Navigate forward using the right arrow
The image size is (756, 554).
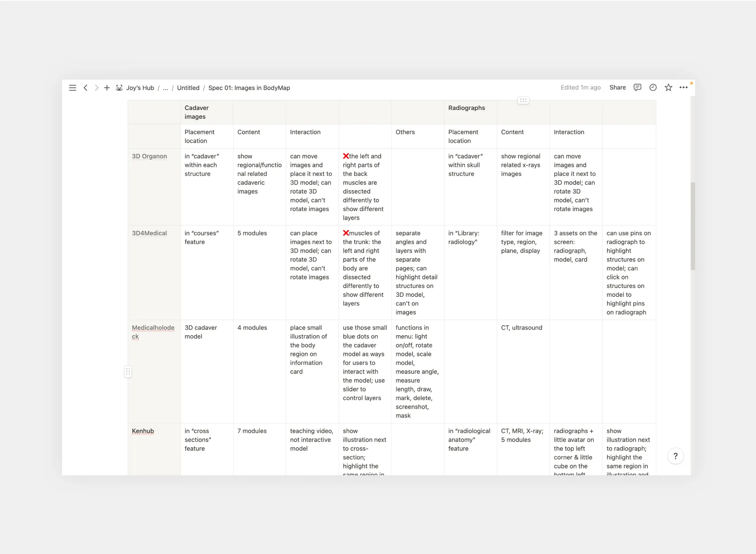[96, 88]
